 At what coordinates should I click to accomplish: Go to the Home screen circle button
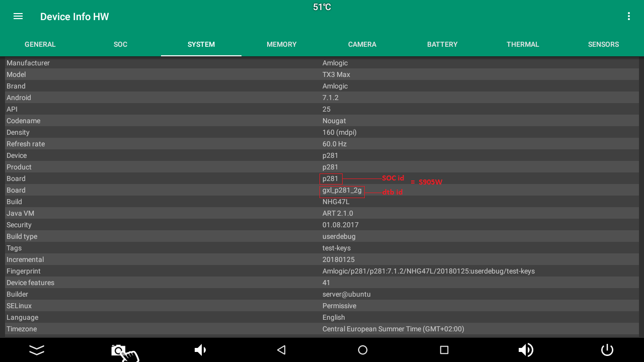363,350
